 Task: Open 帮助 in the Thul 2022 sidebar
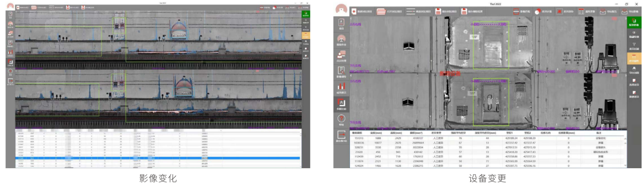pos(342,120)
